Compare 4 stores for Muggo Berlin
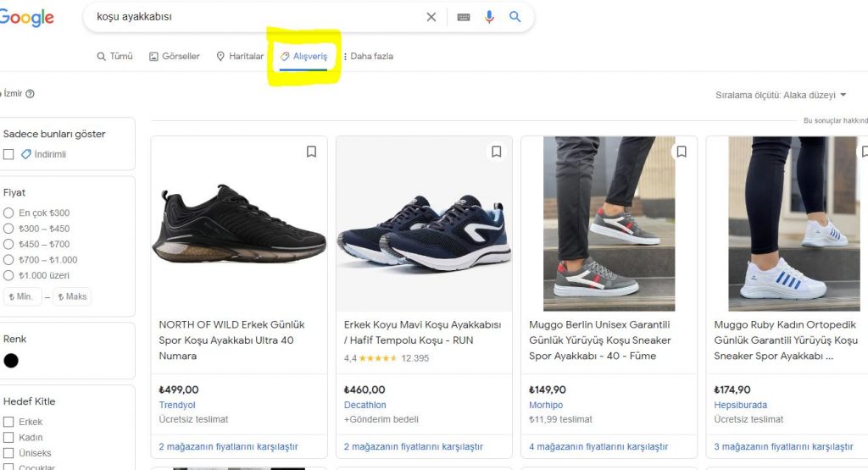 coord(598,446)
